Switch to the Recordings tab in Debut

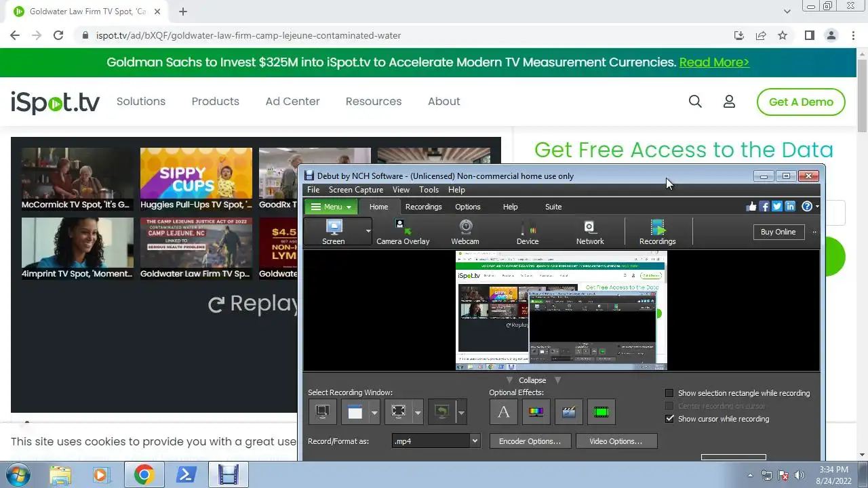pos(423,207)
